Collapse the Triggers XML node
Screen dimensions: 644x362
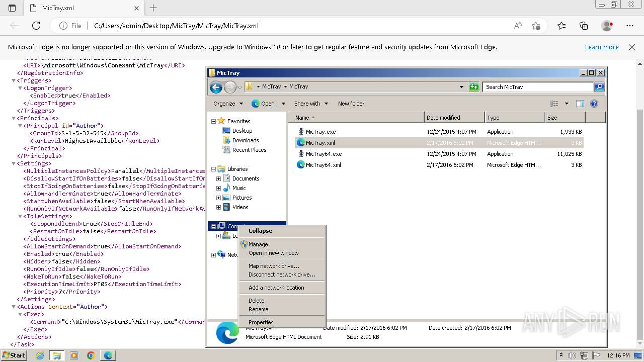pyautogui.click(x=14, y=80)
